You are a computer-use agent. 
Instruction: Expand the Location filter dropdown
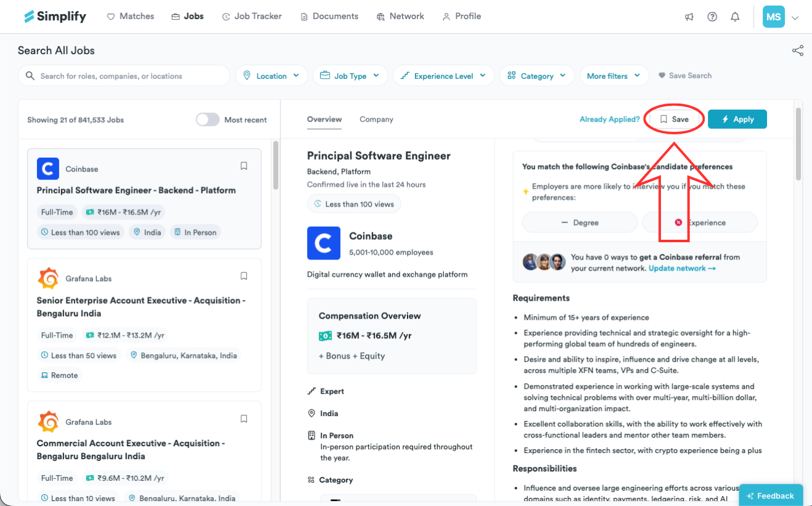pos(272,76)
